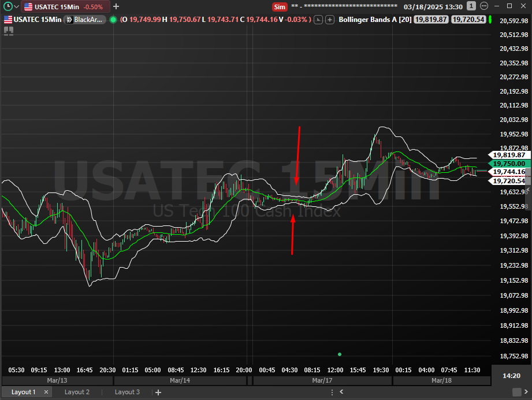This screenshot has height=400, width=532.
Task: Click the green Bollinger Bands color indicator
Action: pyautogui.click(x=490, y=20)
